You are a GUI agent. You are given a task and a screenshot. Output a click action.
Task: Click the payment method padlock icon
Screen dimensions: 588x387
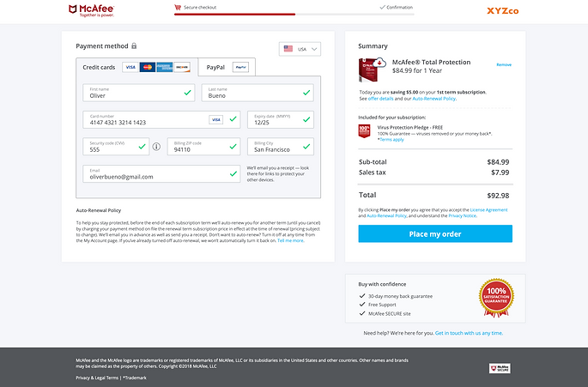[x=134, y=45]
